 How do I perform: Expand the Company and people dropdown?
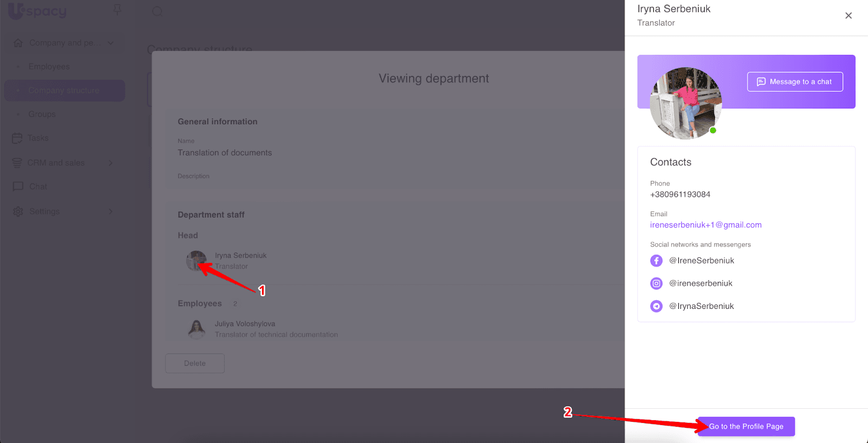tap(111, 43)
